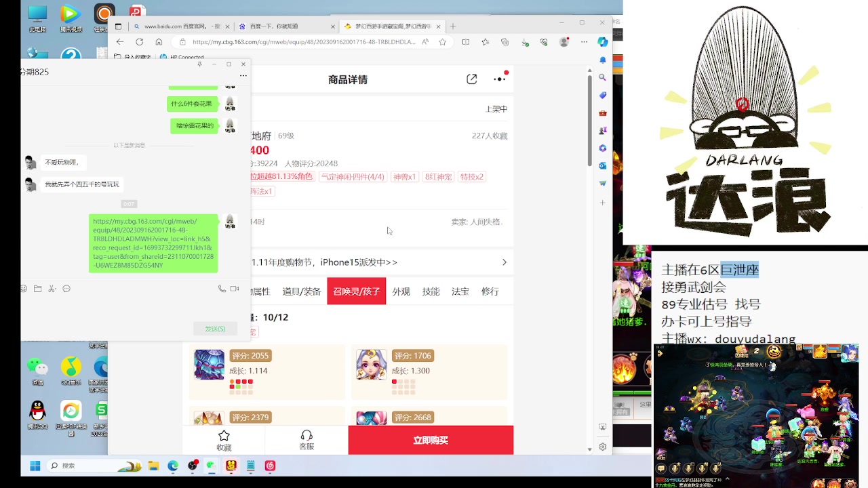Click the page vertical scrollbar thumb
The width and height of the screenshot is (868, 488).
tap(589, 121)
